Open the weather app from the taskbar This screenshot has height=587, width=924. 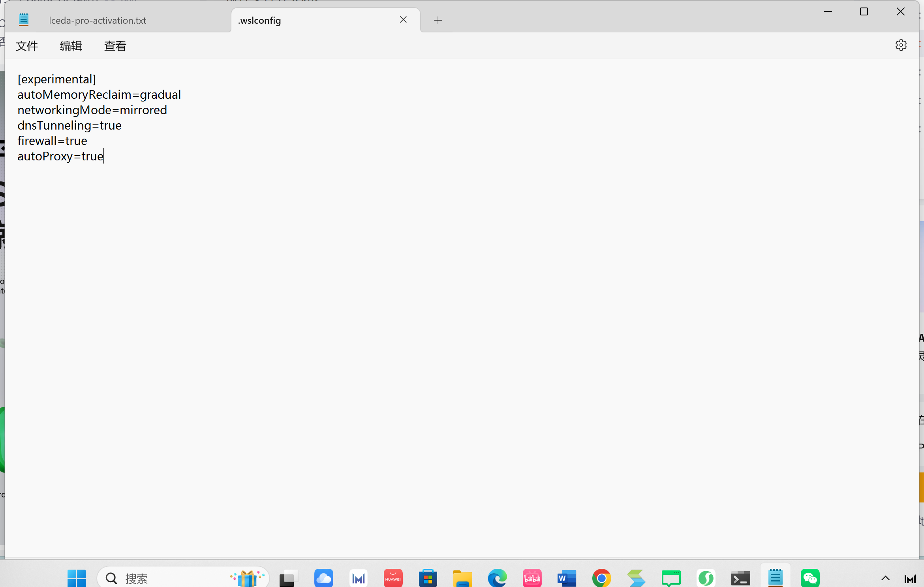[x=323, y=578]
